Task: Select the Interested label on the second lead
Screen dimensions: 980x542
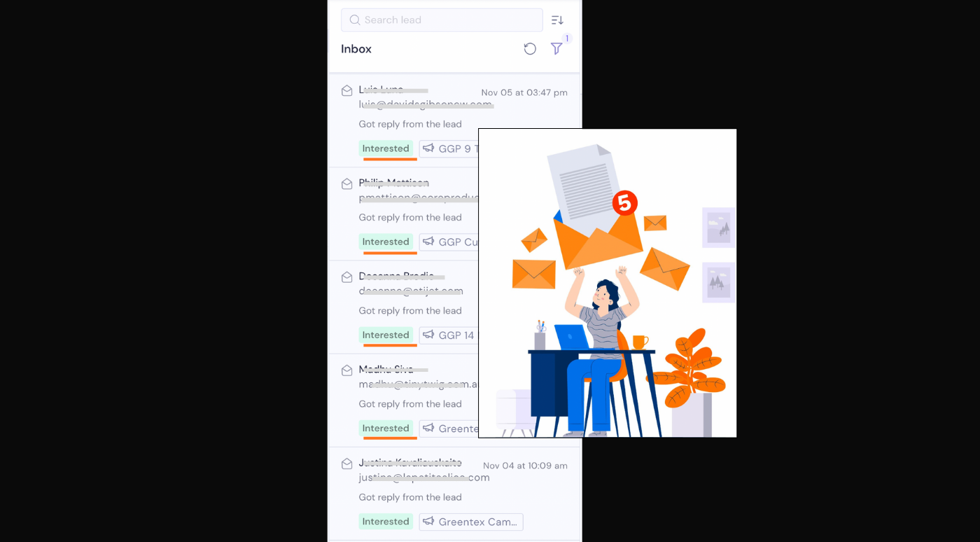Action: [x=386, y=242]
